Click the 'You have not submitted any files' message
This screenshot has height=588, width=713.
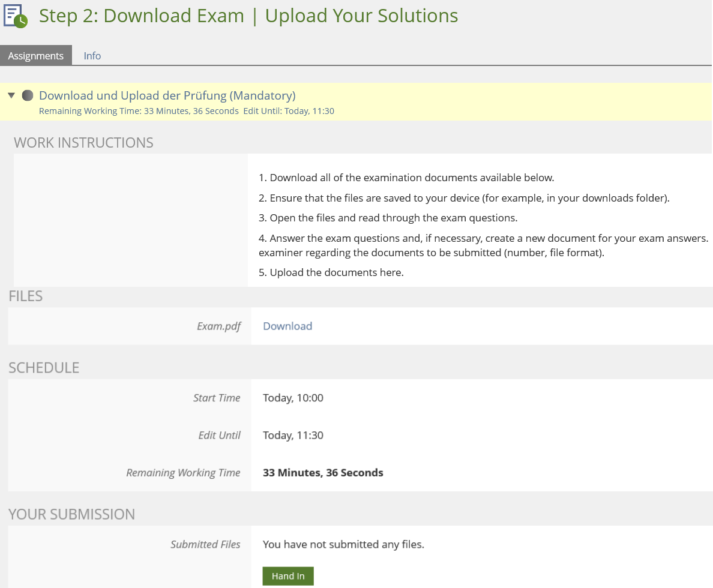(343, 545)
